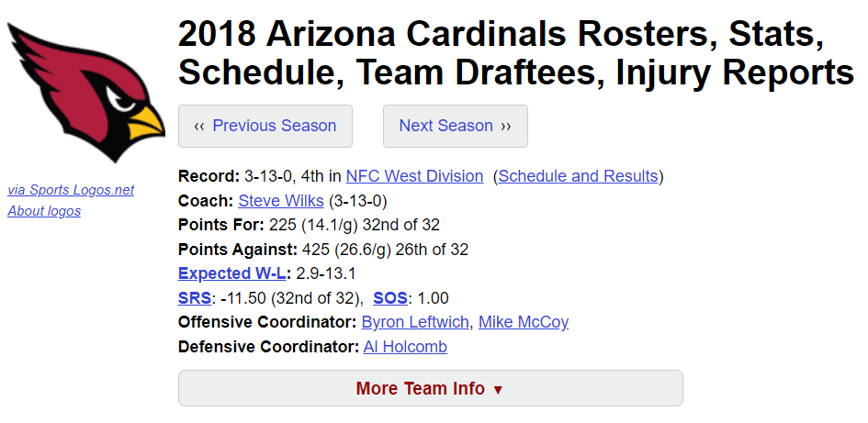
Task: Click the SRS stat link
Action: pos(195,298)
